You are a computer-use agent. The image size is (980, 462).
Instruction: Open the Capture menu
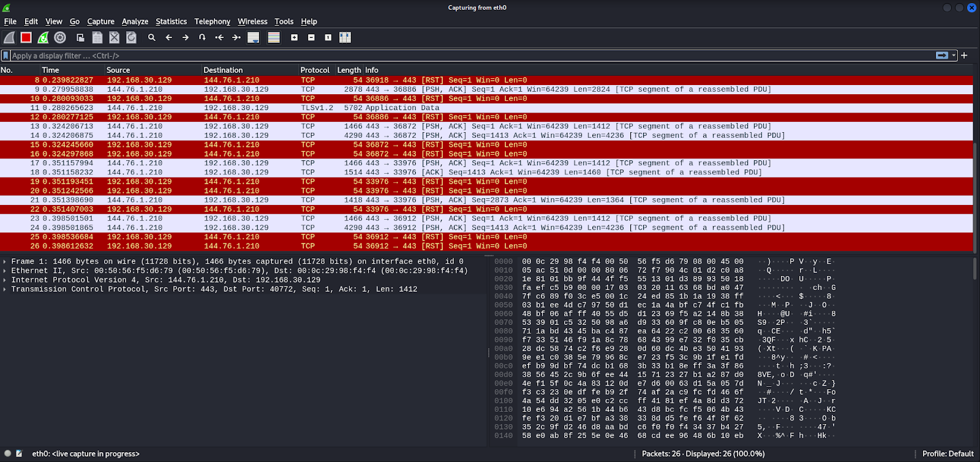click(100, 21)
